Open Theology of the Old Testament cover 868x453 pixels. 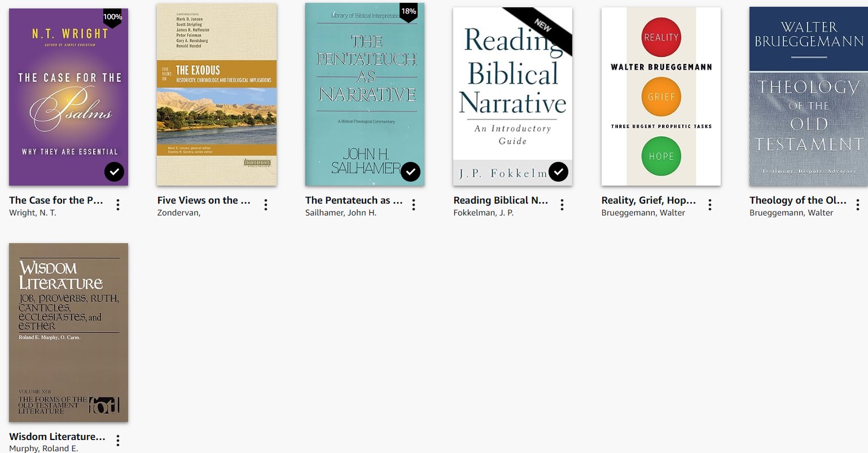coord(808,96)
